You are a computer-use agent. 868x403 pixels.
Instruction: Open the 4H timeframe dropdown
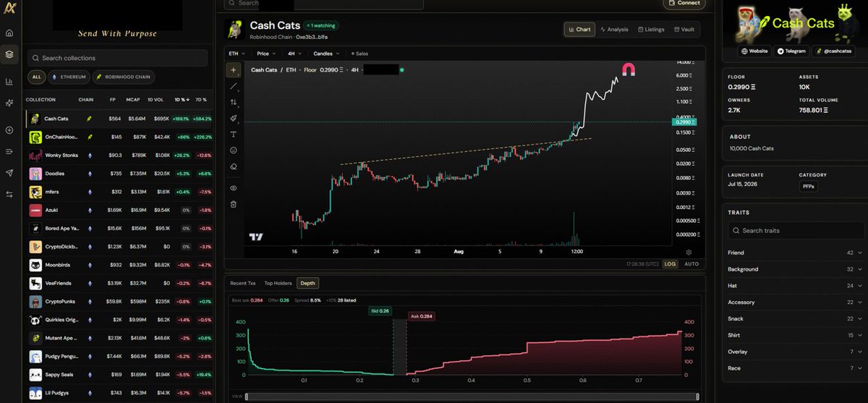coord(294,54)
